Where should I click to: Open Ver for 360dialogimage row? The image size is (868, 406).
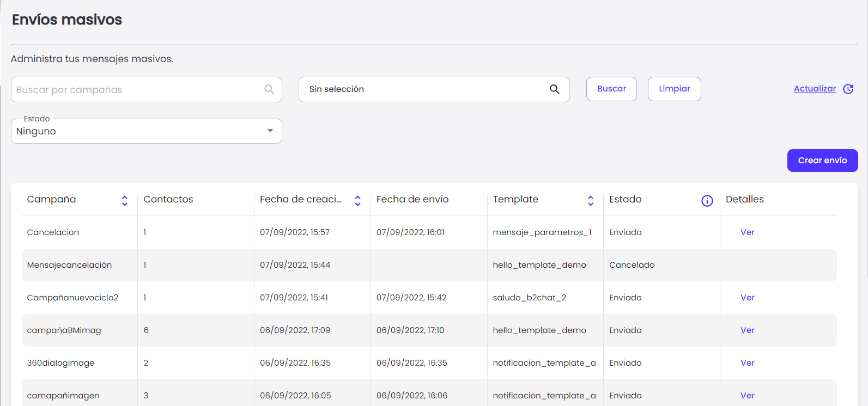click(x=747, y=363)
